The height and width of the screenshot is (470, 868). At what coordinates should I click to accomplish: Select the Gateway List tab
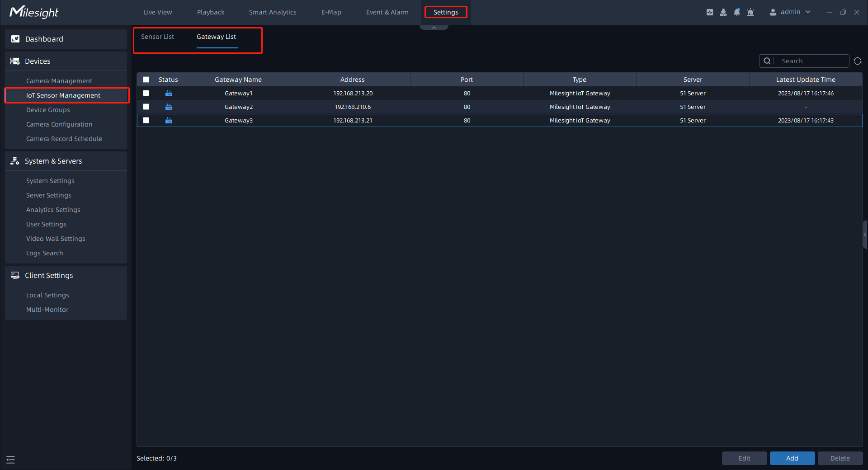point(216,37)
